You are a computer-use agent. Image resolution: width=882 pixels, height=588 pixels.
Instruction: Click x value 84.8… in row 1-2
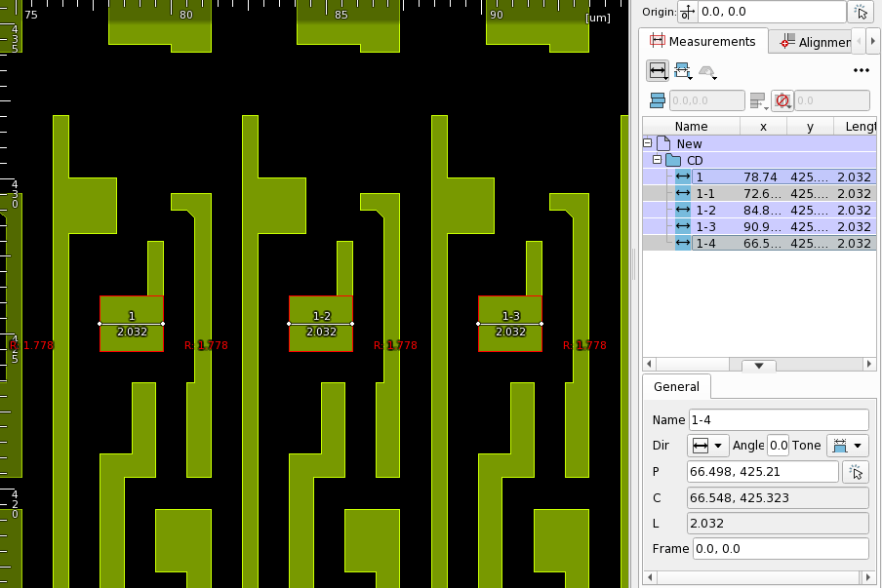coord(762,211)
